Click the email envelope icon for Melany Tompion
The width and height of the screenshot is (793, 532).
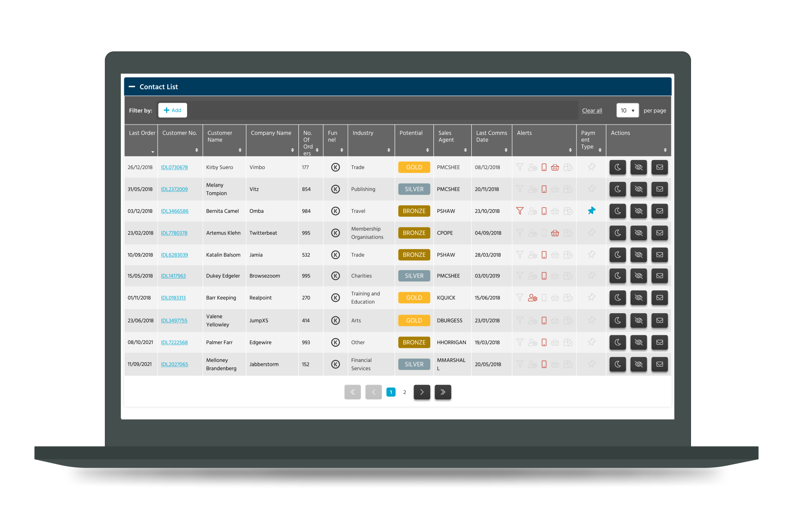[659, 189]
